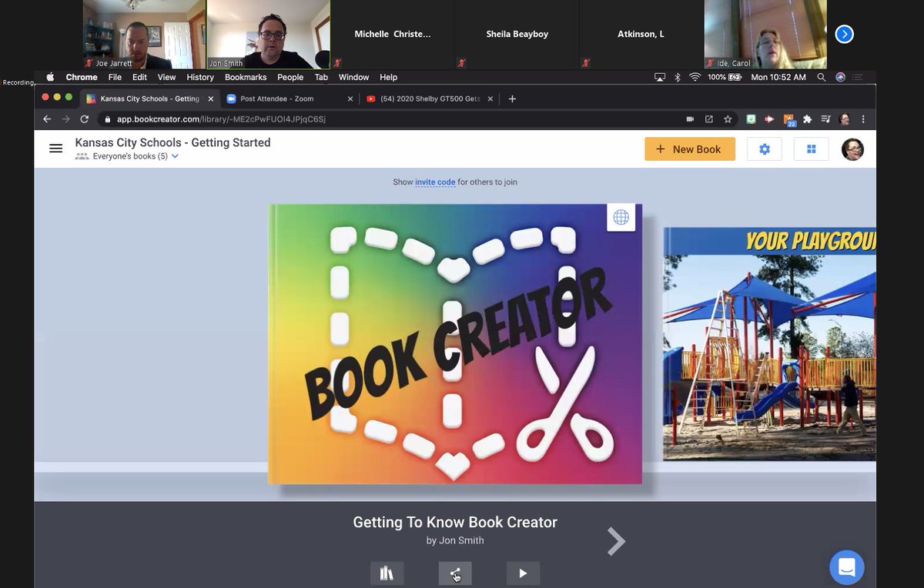Open the library shelf icon under the book

(387, 573)
